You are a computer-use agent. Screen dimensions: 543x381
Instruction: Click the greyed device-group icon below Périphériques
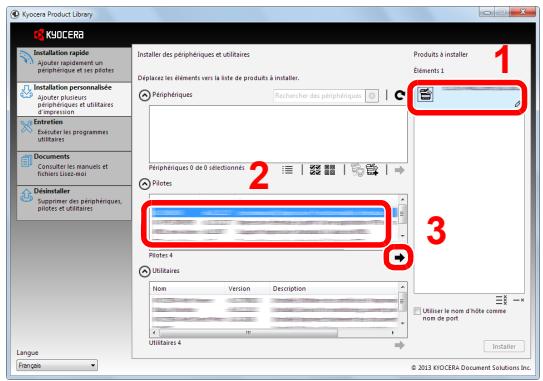click(357, 170)
